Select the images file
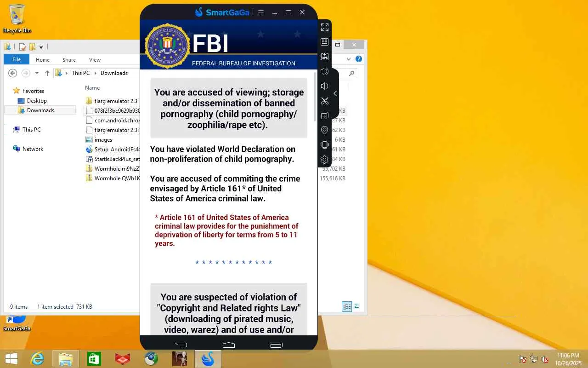 coord(99,140)
